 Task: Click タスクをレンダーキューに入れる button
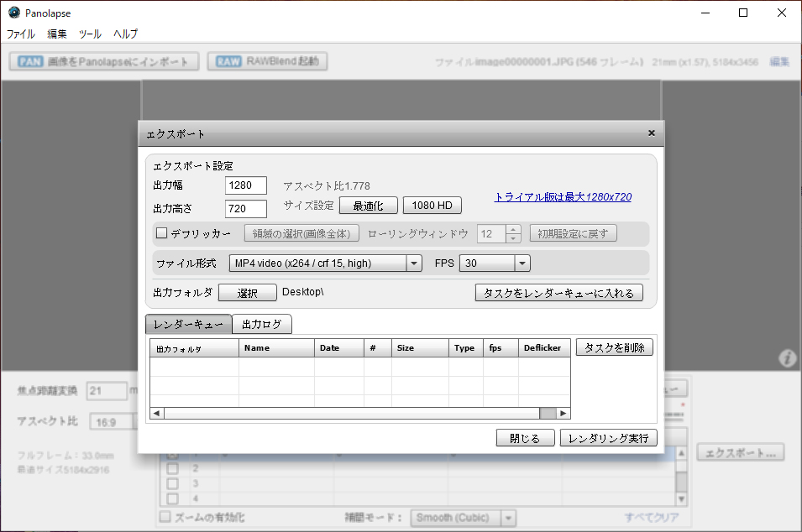pos(559,293)
